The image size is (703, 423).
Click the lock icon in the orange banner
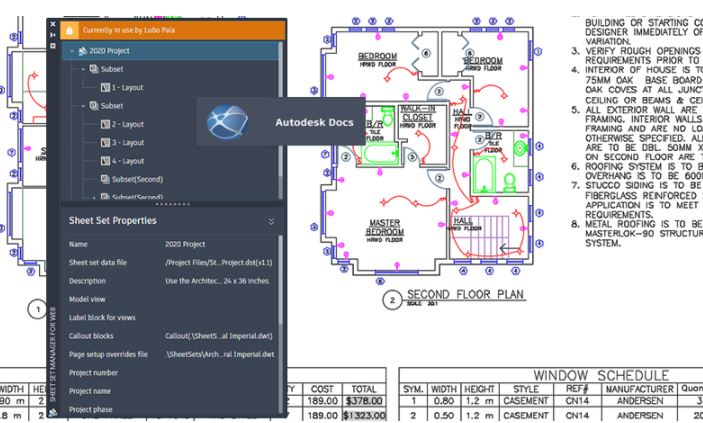point(69,31)
